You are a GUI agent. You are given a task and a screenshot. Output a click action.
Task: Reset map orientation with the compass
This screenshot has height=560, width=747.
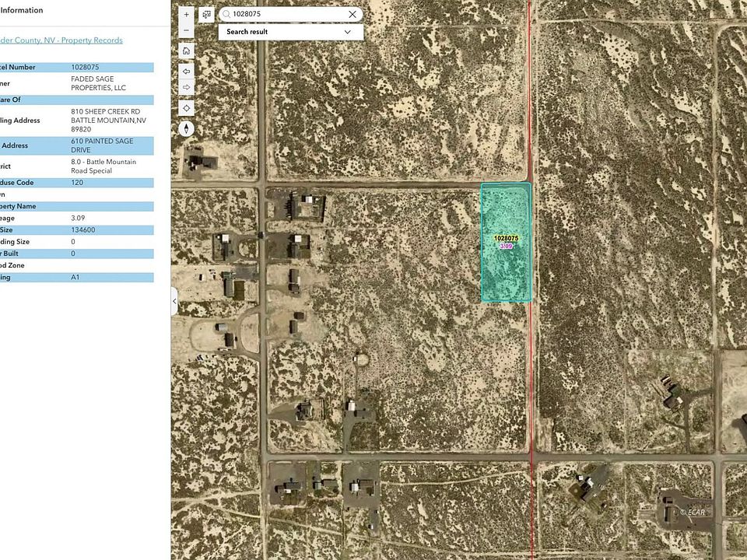[186, 129]
